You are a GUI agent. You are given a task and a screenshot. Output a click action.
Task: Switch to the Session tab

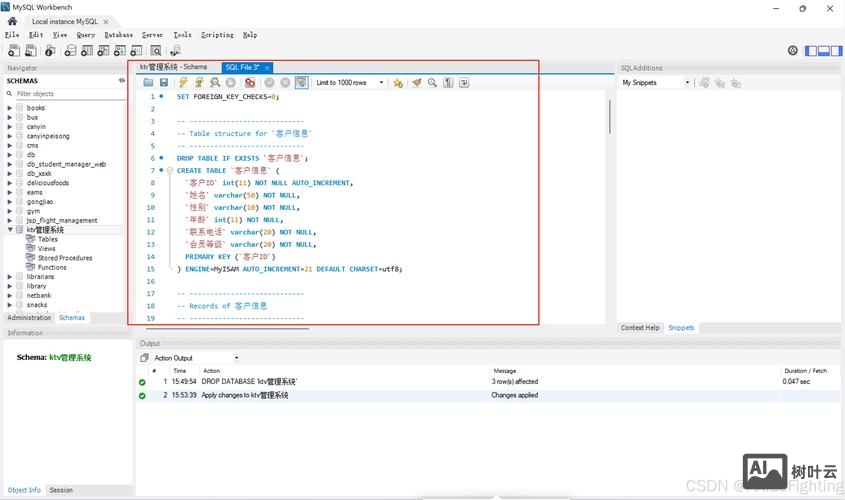click(x=61, y=490)
